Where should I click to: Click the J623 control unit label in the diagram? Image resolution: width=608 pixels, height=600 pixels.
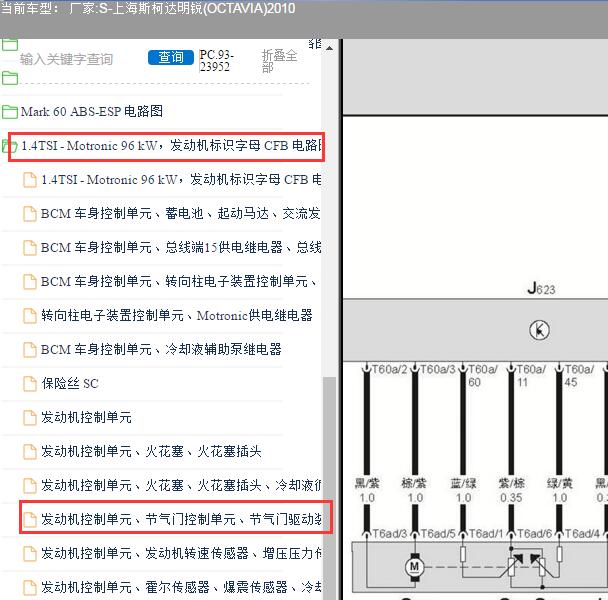click(541, 289)
